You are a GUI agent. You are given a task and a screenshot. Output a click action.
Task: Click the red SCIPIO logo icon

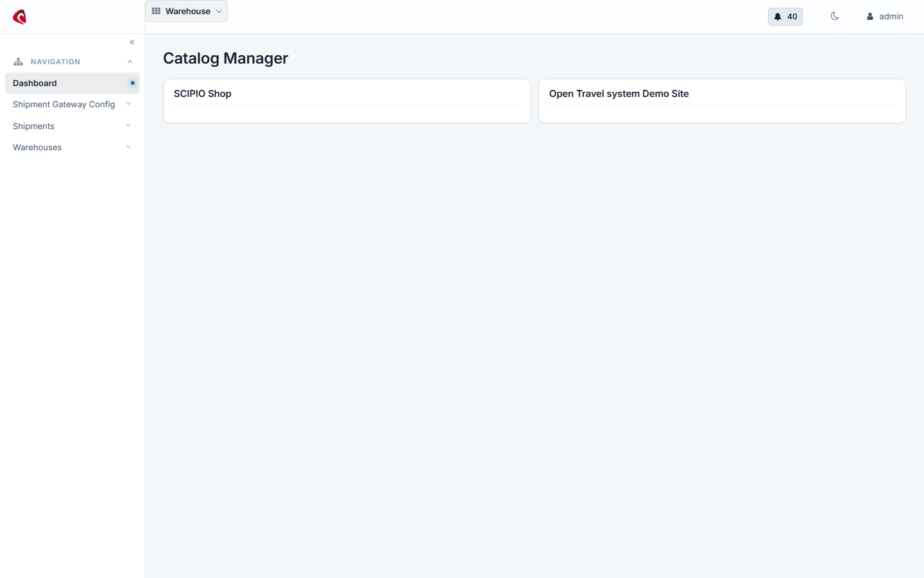tap(20, 17)
